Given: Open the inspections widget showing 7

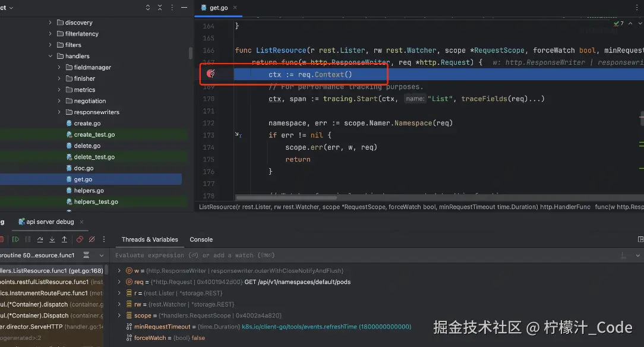Looking at the screenshot, I should 618,23.
